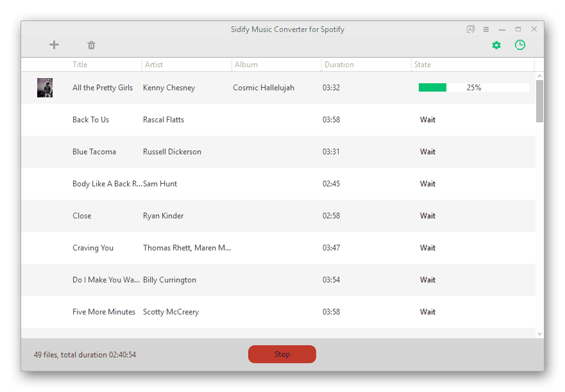Click the album art thumbnail for All the Pretty Girls

click(45, 88)
